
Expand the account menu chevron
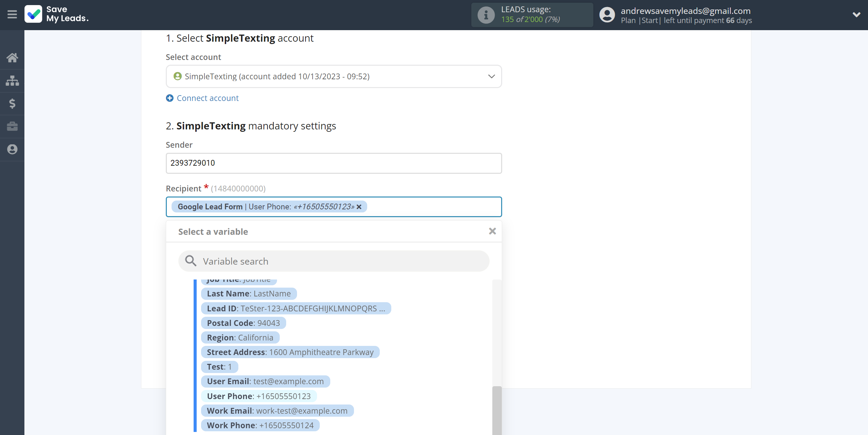coord(856,15)
